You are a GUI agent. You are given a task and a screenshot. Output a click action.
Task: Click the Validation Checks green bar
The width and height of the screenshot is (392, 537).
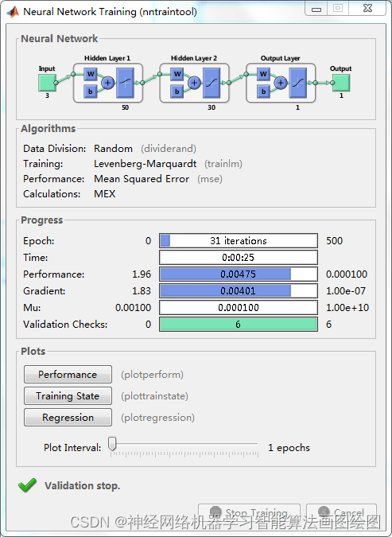click(x=239, y=324)
